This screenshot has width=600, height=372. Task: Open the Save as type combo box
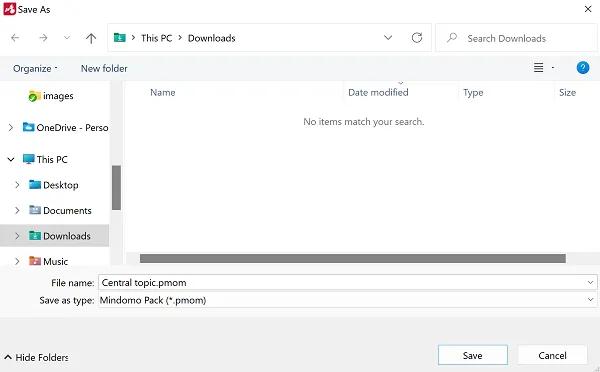[x=347, y=300]
